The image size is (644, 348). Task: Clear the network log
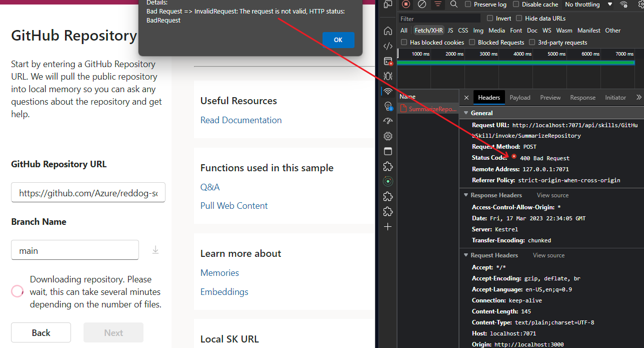(422, 4)
